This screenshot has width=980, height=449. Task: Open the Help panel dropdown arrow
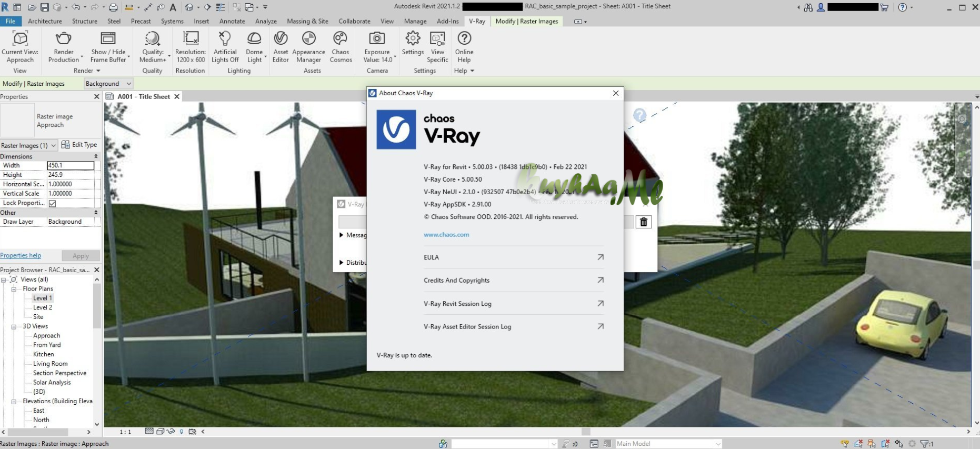(472, 71)
